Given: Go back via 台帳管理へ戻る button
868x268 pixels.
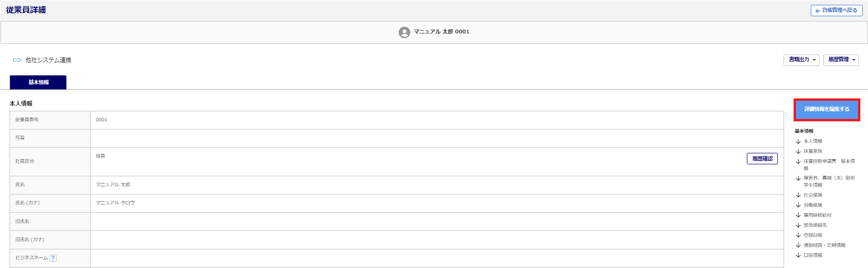Looking at the screenshot, I should click(x=836, y=11).
